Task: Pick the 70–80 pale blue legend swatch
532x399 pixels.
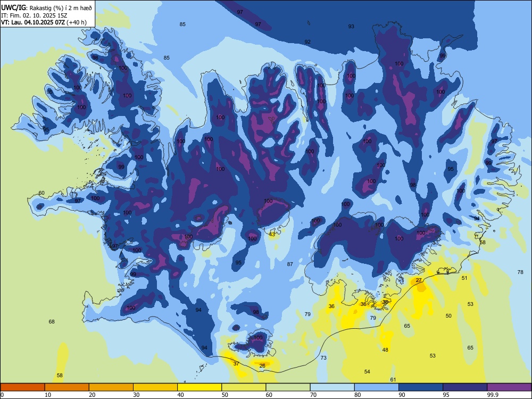Action: (x=332, y=387)
